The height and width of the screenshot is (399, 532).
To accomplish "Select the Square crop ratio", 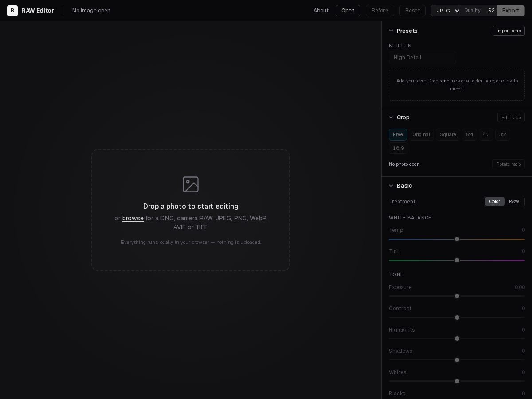I will tap(448, 134).
